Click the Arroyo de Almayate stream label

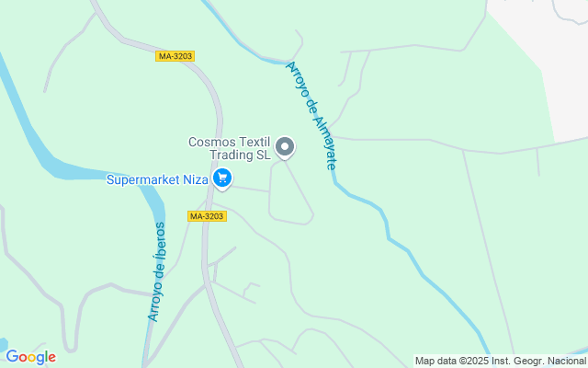(311, 116)
